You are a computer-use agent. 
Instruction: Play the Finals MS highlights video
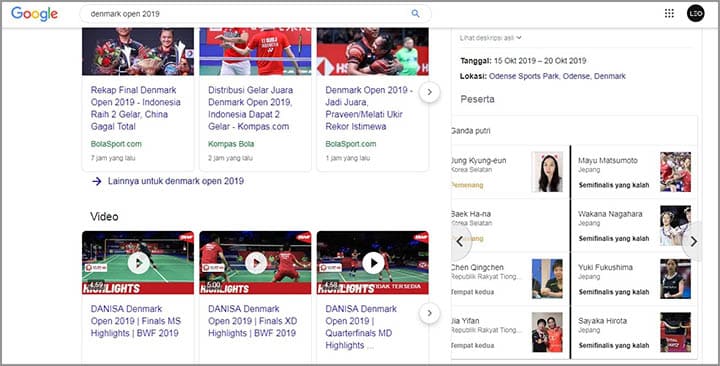tap(138, 263)
